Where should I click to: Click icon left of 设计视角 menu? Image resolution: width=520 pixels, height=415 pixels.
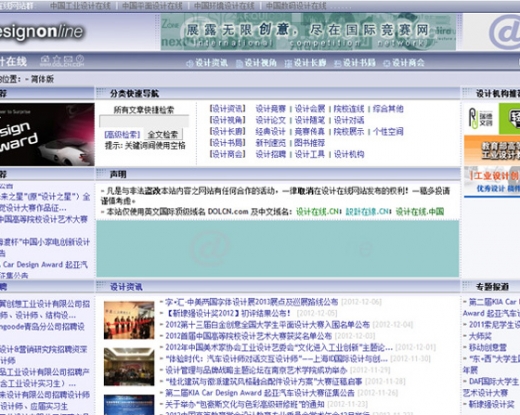(239, 63)
